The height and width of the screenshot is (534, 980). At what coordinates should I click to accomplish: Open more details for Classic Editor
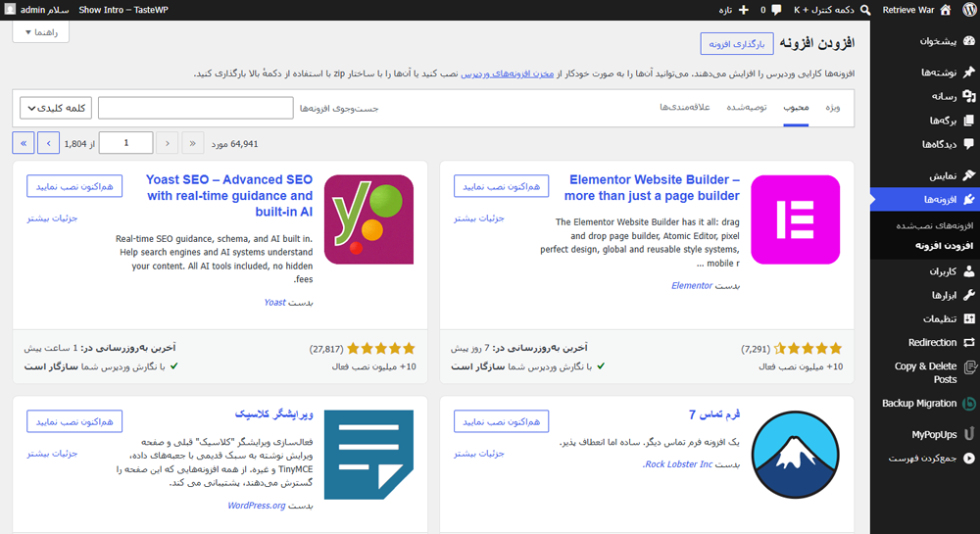tap(52, 454)
